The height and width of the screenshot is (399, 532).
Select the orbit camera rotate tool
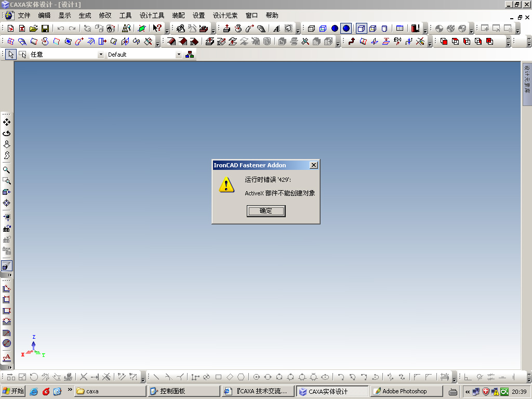[x=6, y=134]
